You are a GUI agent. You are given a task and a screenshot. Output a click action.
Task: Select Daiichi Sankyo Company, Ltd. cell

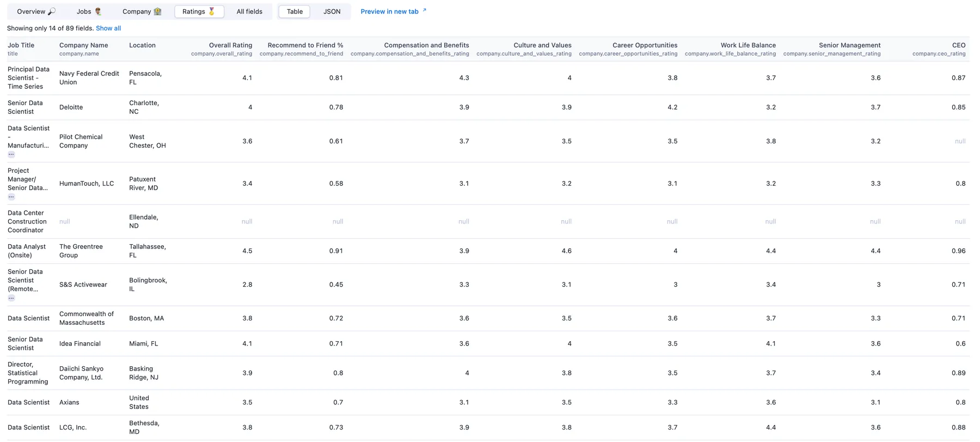pyautogui.click(x=82, y=373)
